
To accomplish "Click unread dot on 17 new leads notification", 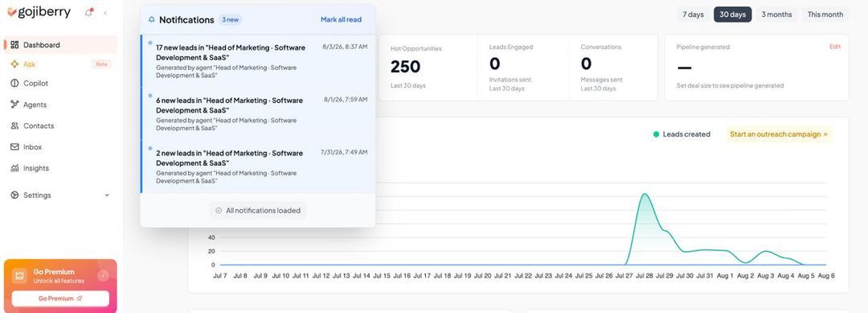I will pyautogui.click(x=150, y=42).
